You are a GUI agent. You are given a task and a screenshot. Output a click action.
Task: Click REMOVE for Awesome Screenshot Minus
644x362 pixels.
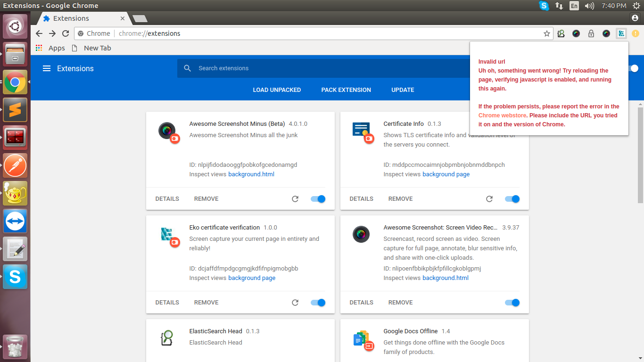206,199
